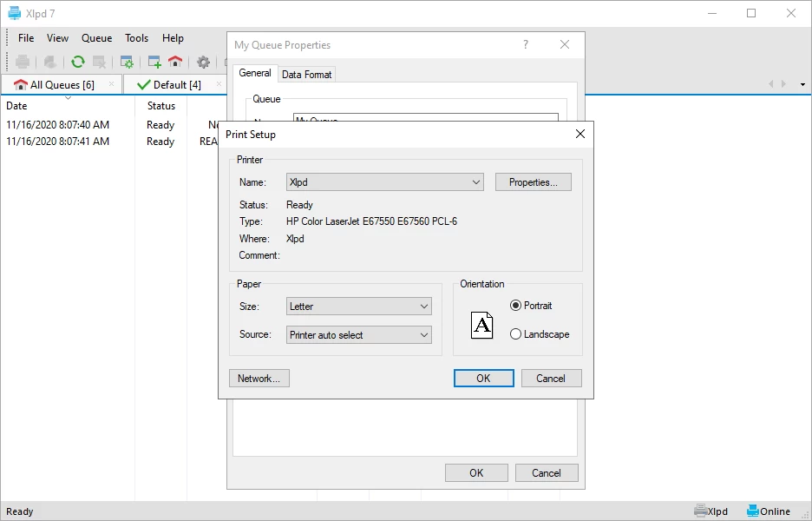The width and height of the screenshot is (812, 521).
Task: Select the Default [4] queue tab
Action: point(170,84)
